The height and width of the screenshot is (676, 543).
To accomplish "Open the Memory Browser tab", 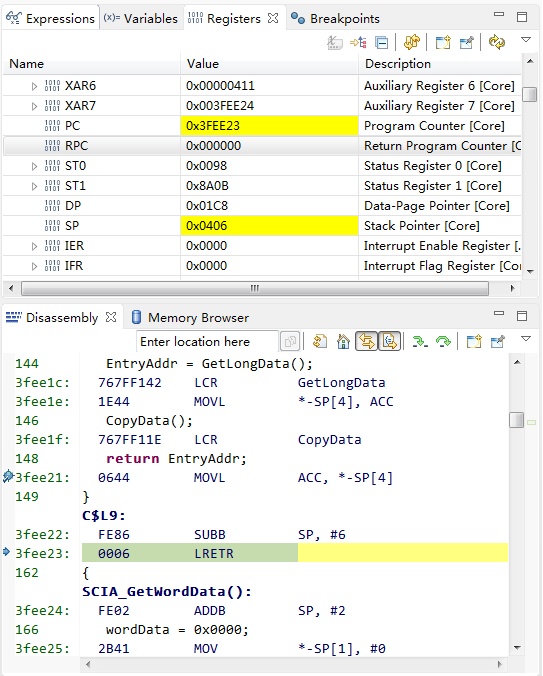I will 190,318.
